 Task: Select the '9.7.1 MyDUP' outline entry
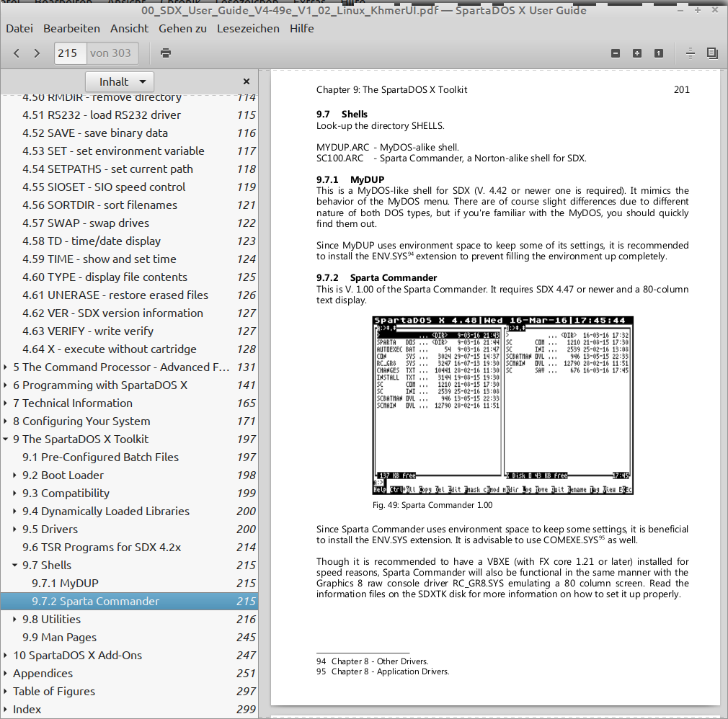coord(129,584)
